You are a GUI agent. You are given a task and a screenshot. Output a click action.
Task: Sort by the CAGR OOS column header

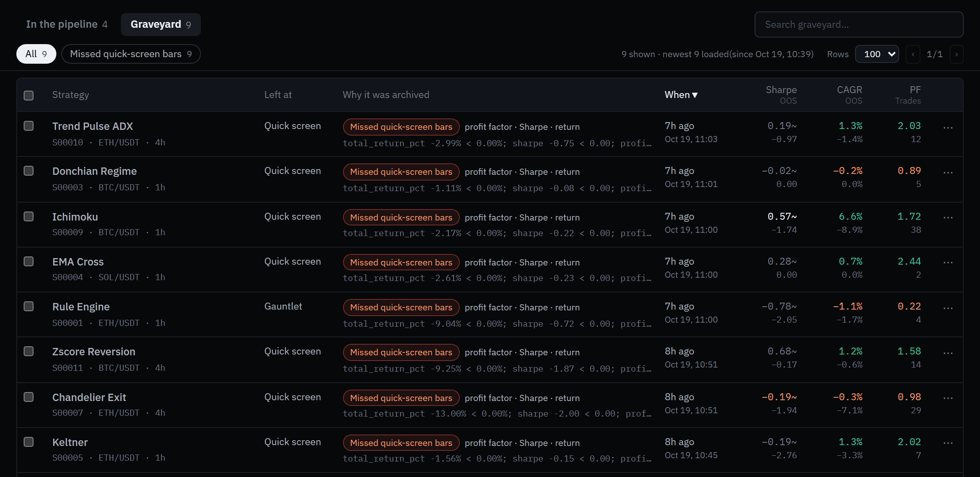click(849, 95)
